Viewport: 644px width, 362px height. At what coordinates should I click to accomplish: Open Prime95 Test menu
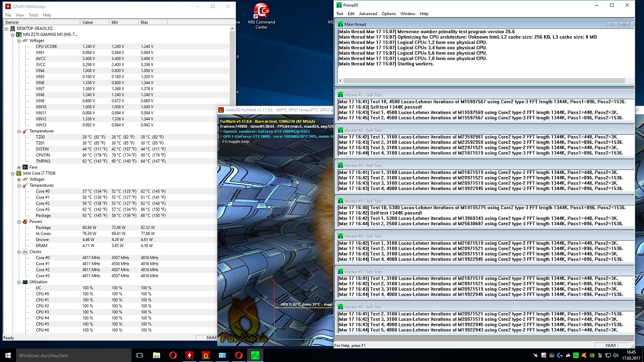[x=340, y=14]
